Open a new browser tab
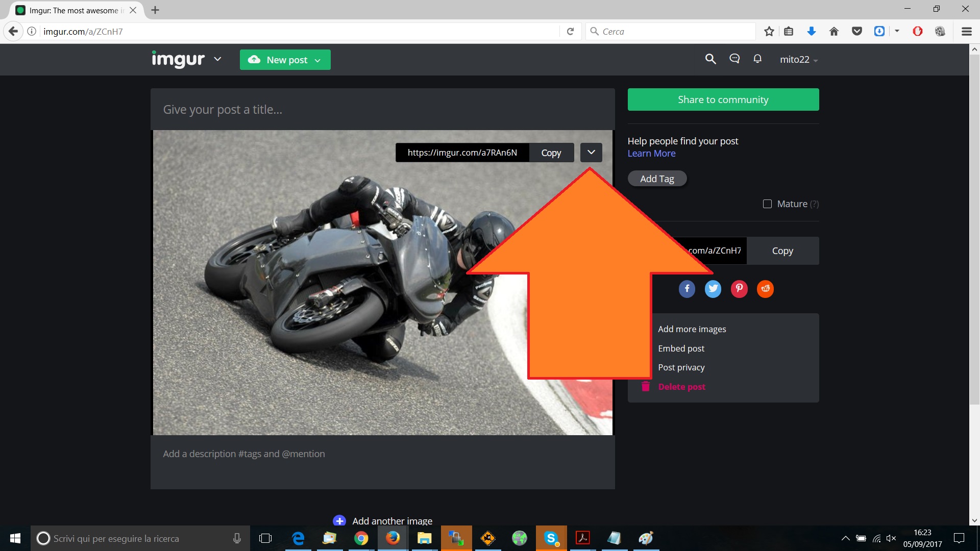980x551 pixels. tap(155, 10)
